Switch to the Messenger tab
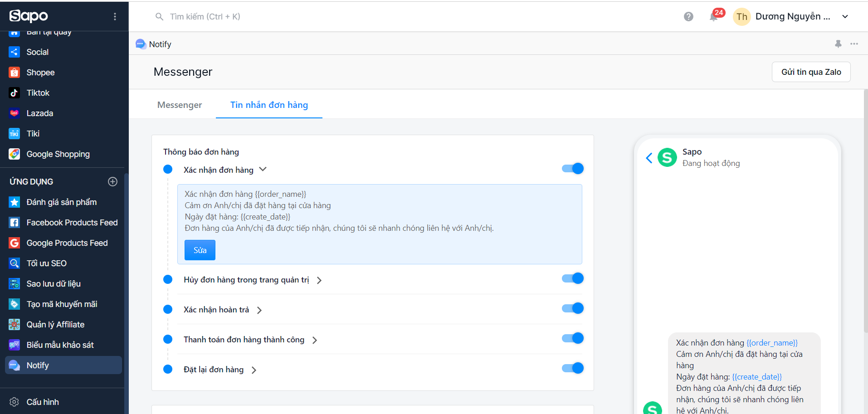The width and height of the screenshot is (868, 414). click(x=180, y=105)
